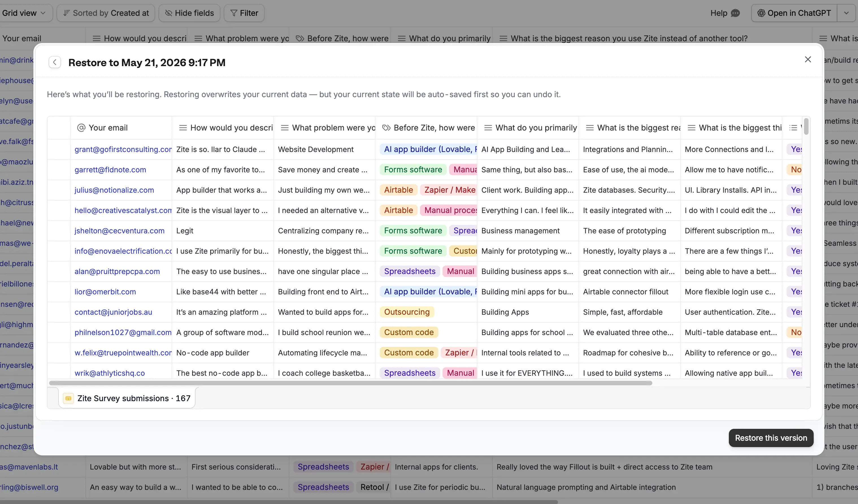Click the sort icon in toolbar

tap(66, 13)
